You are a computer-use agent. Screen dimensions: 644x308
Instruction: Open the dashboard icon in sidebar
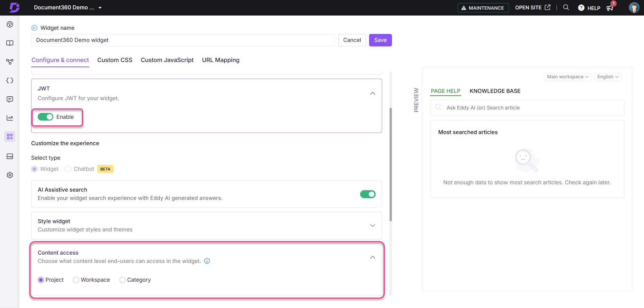click(x=10, y=24)
